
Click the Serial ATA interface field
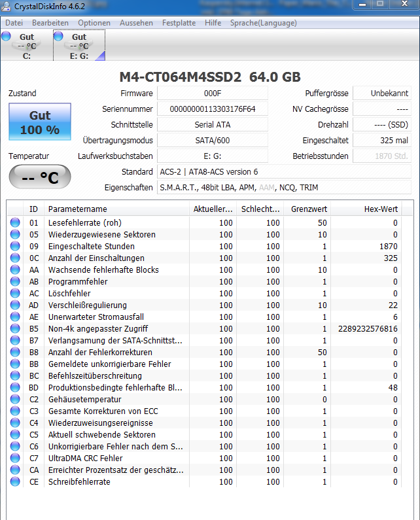click(213, 125)
